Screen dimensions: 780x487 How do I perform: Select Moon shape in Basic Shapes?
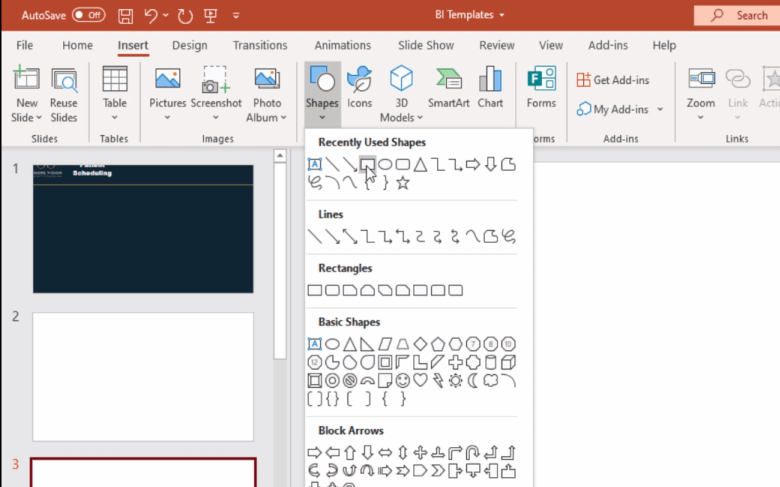click(x=473, y=381)
